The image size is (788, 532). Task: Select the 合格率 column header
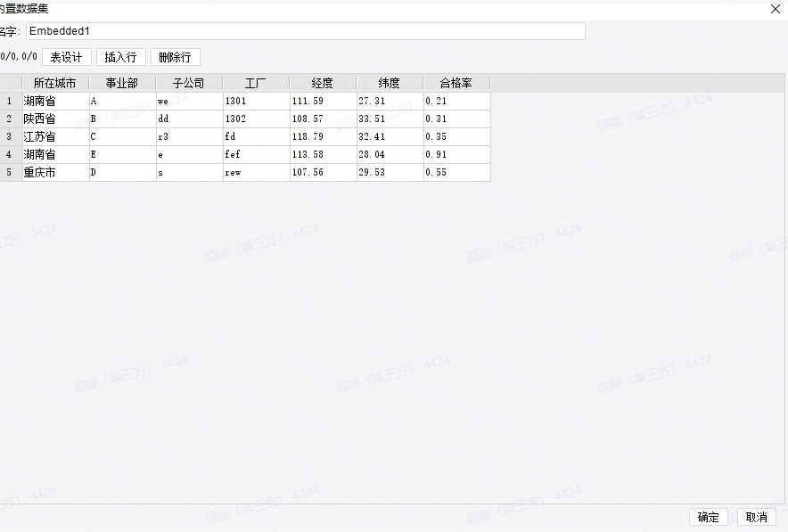[456, 83]
